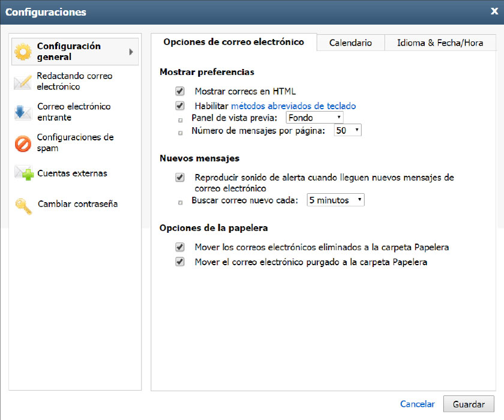This screenshot has height=420, width=504.
Task: Open the Panel de vista previa dropdown
Action: click(x=314, y=118)
